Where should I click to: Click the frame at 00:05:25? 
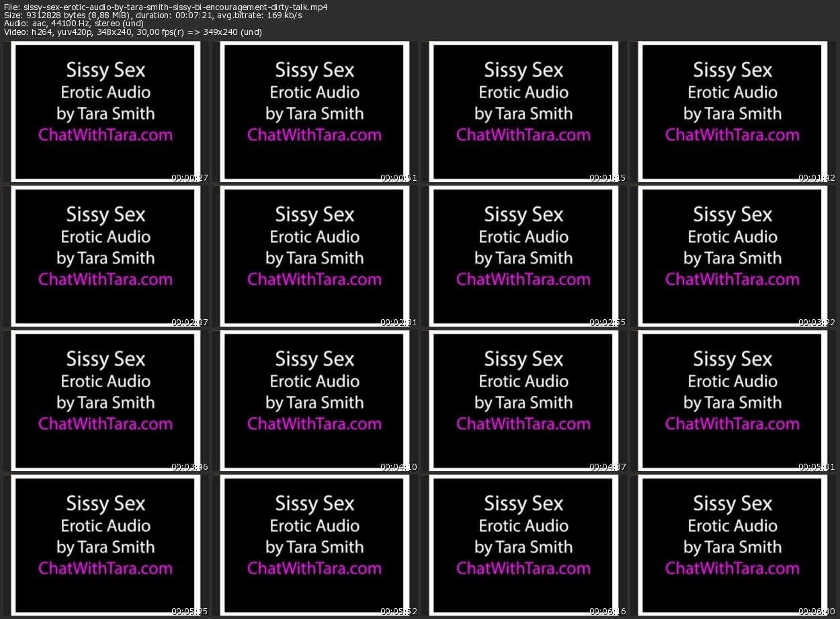(106, 545)
